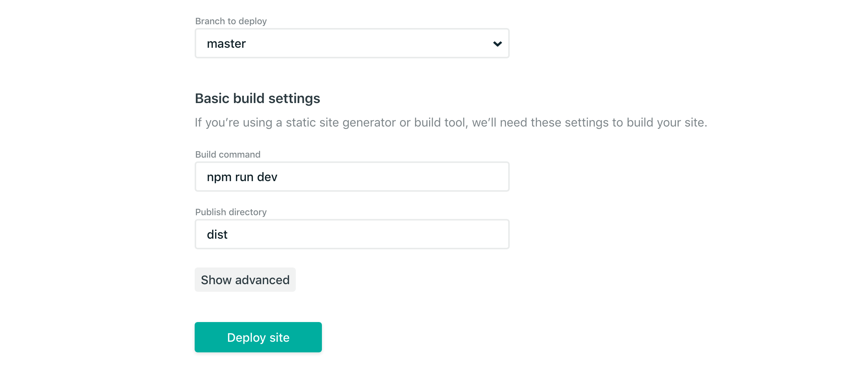Place cursor on 'dist' text

click(x=217, y=235)
